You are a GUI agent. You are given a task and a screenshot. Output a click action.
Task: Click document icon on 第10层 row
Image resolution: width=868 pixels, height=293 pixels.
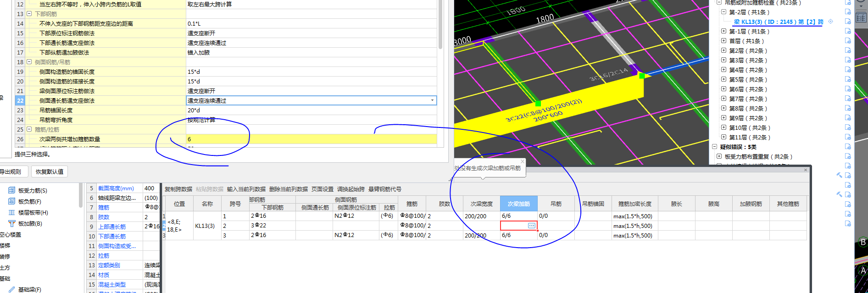[x=848, y=127]
